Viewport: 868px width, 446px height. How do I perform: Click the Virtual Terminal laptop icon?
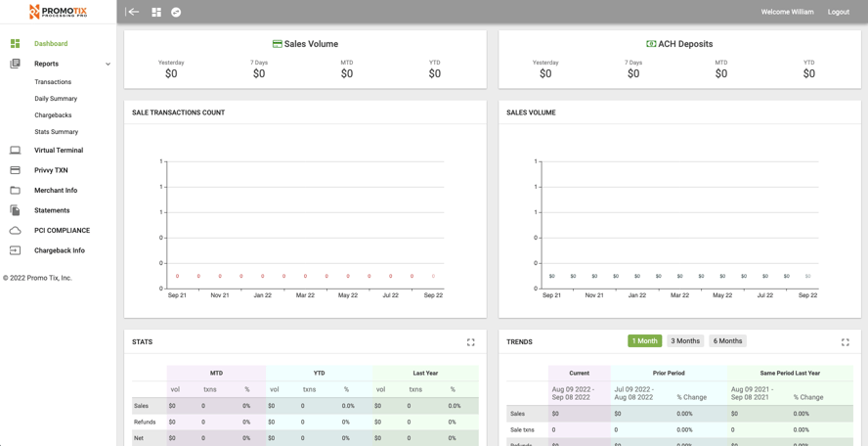coord(15,151)
